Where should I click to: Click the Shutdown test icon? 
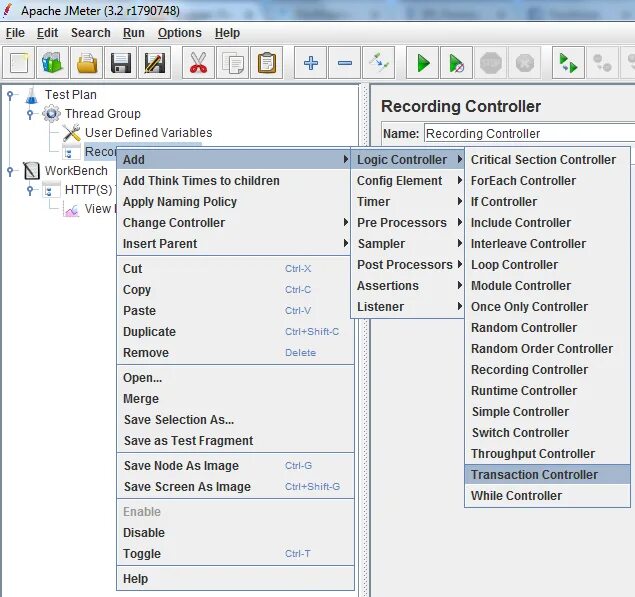coord(524,63)
